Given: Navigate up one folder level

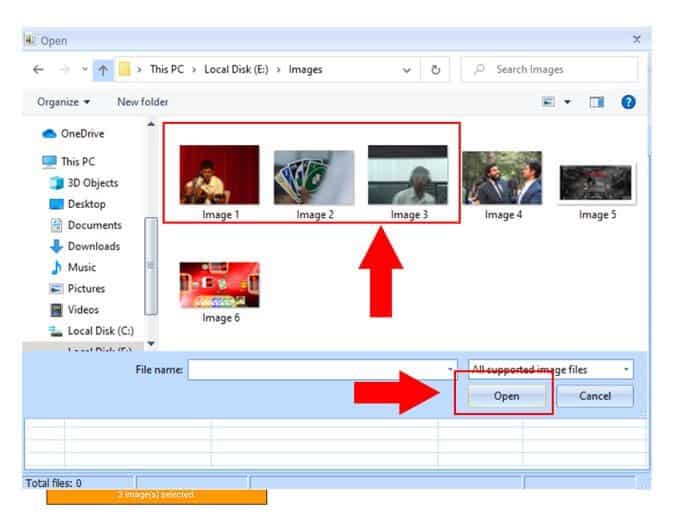Looking at the screenshot, I should pyautogui.click(x=103, y=70).
